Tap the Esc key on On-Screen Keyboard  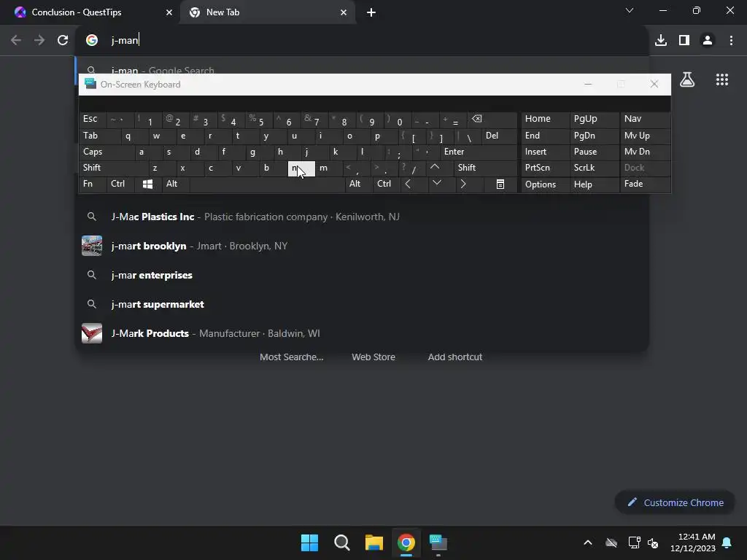(x=93, y=119)
